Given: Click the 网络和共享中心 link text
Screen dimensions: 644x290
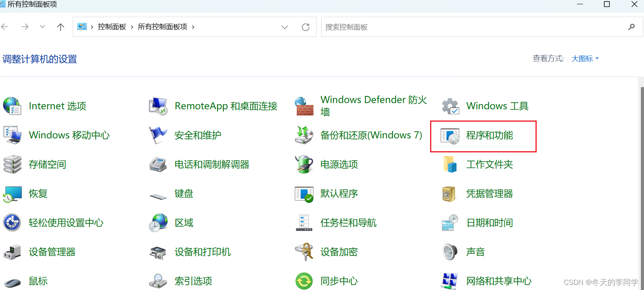Looking at the screenshot, I should click(499, 281).
